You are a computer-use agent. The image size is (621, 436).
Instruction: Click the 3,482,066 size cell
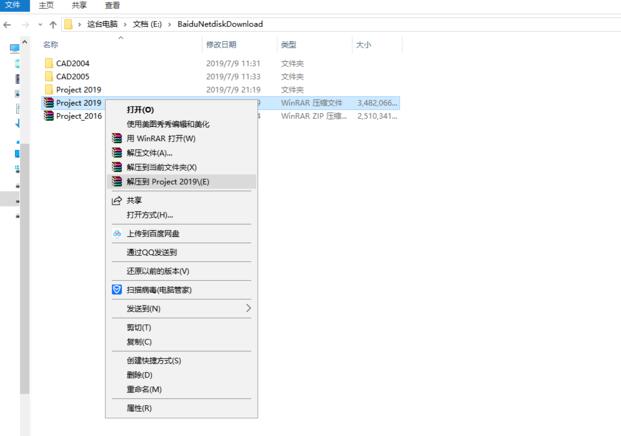pos(377,103)
